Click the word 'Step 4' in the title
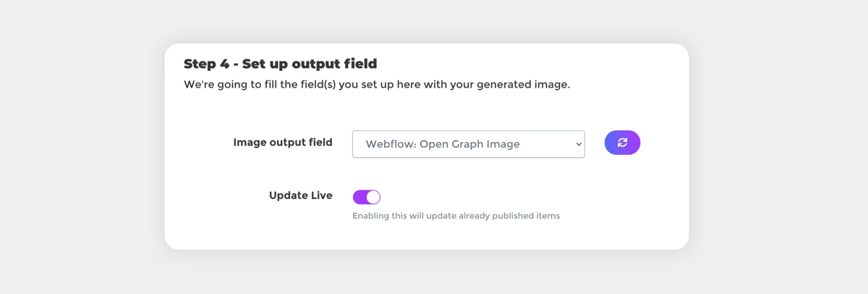Image resolution: width=868 pixels, height=294 pixels. 206,64
